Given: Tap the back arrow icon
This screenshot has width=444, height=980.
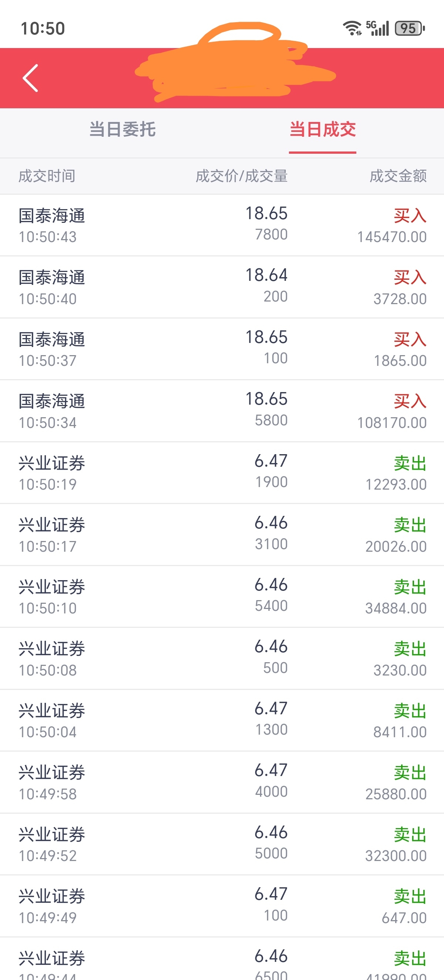Looking at the screenshot, I should pyautogui.click(x=30, y=78).
